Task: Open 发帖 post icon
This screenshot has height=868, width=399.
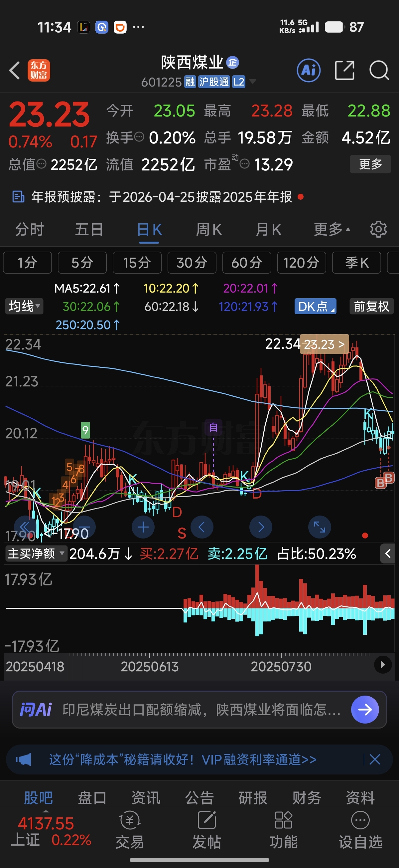Action: tap(207, 830)
